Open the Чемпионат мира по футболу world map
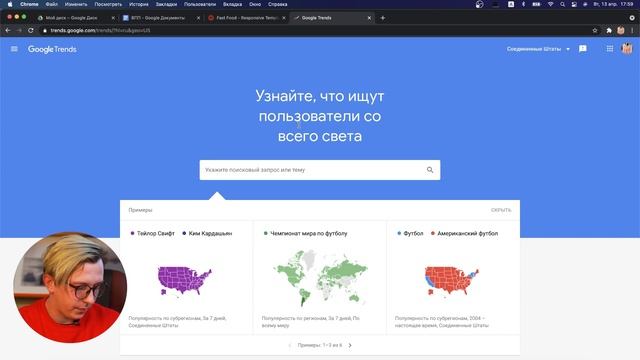This screenshot has width=640, height=360. (x=320, y=278)
